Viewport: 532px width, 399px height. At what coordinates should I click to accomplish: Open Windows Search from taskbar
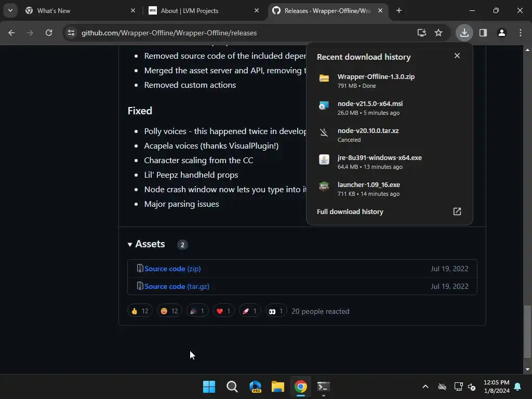tap(232, 387)
